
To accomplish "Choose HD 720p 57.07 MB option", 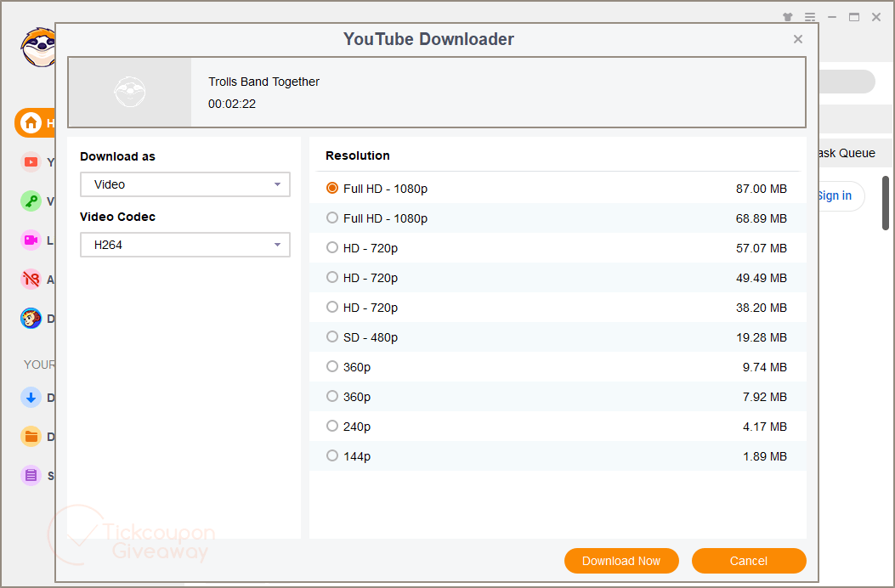I will [558, 248].
